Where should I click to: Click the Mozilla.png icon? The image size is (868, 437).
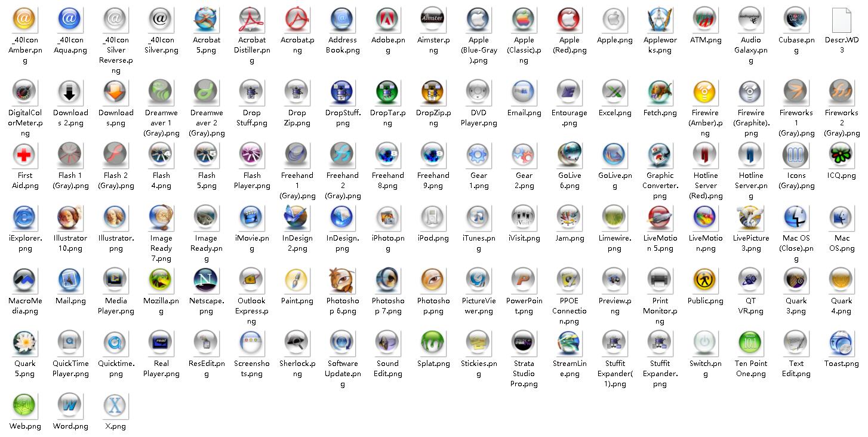point(161,280)
